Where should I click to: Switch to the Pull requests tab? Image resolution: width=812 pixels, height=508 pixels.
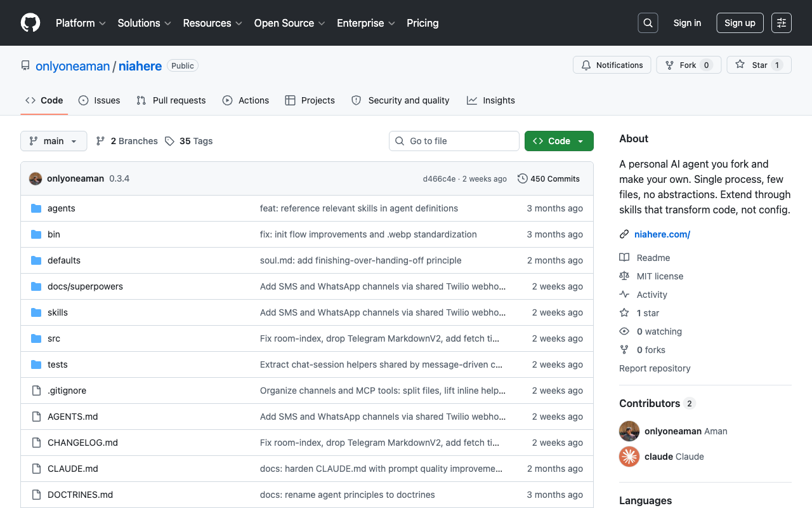(x=171, y=100)
